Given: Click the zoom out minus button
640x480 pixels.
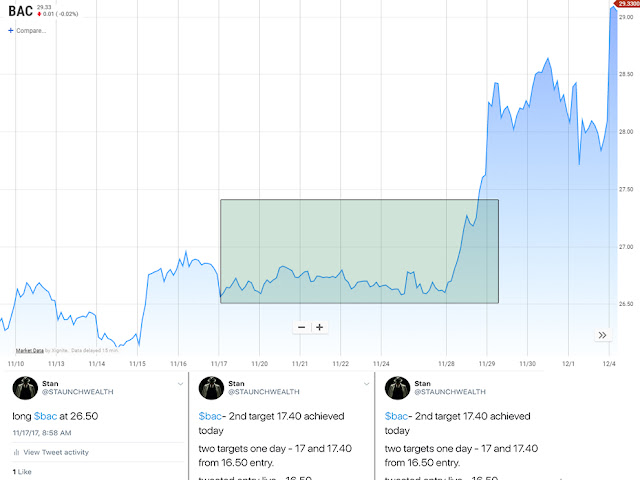Looking at the screenshot, I should (302, 327).
